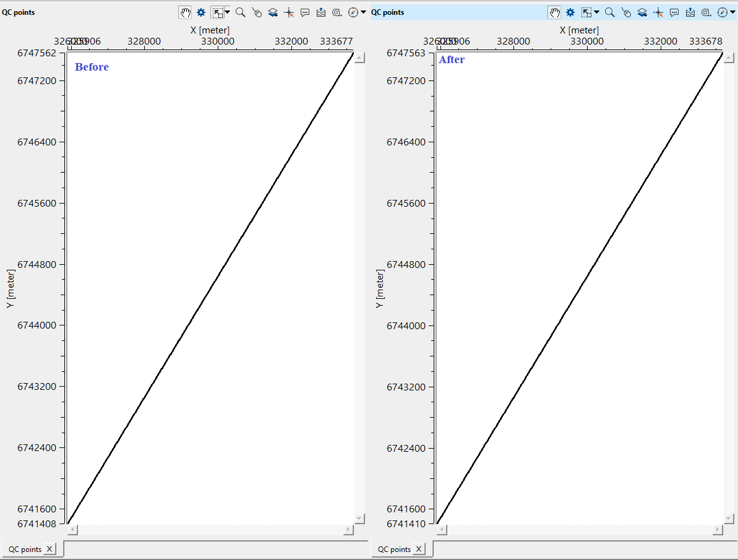Expand the dropdown beside the fit-selection icon
738x560 pixels.
tap(227, 12)
